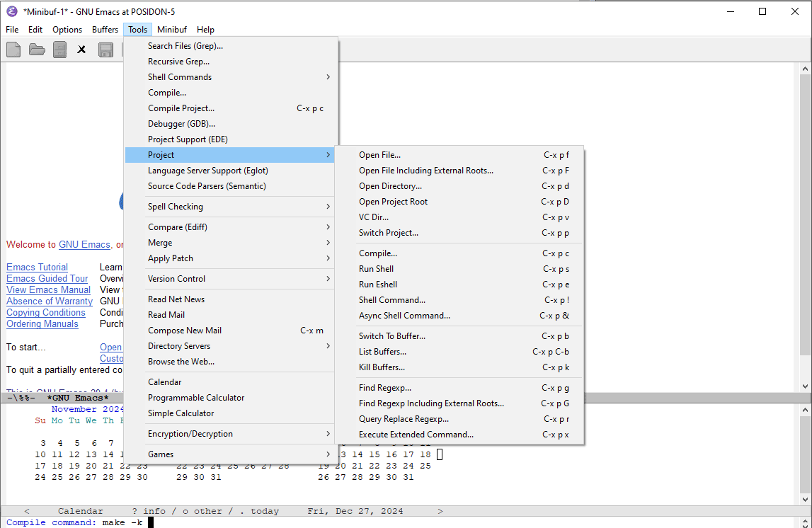Choose Query Replace Regexp...
Image resolution: width=812 pixels, height=528 pixels.
[x=459, y=419]
